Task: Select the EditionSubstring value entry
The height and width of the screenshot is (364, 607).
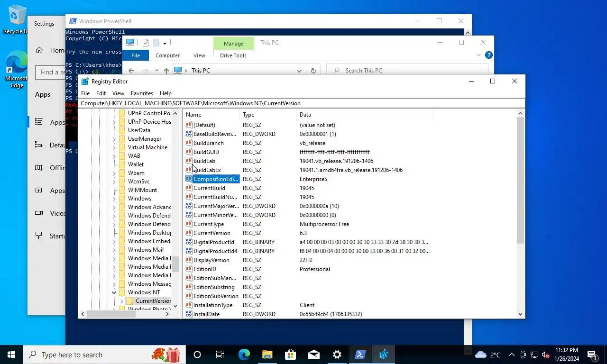Action: (214, 287)
